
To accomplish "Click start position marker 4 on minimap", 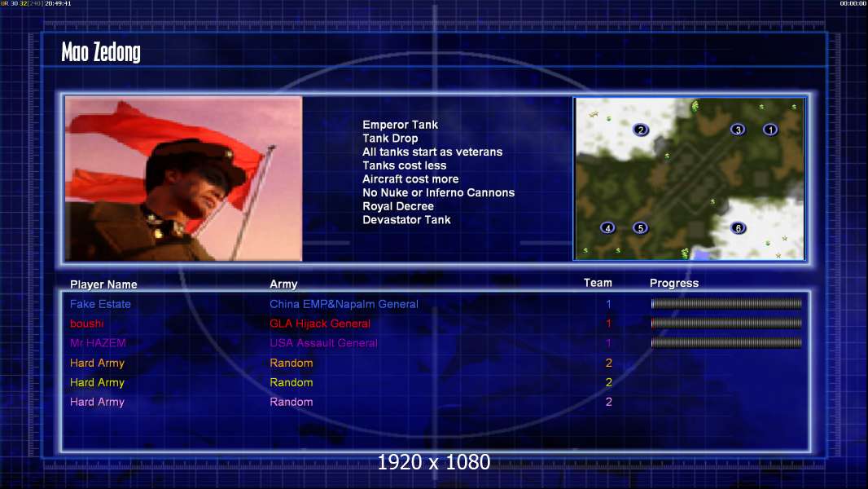I will [607, 227].
